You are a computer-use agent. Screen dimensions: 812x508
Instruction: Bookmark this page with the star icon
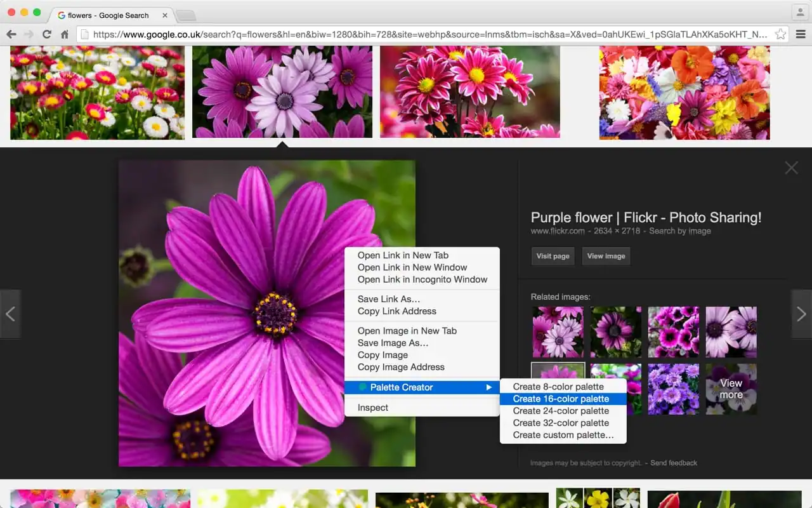pos(781,34)
